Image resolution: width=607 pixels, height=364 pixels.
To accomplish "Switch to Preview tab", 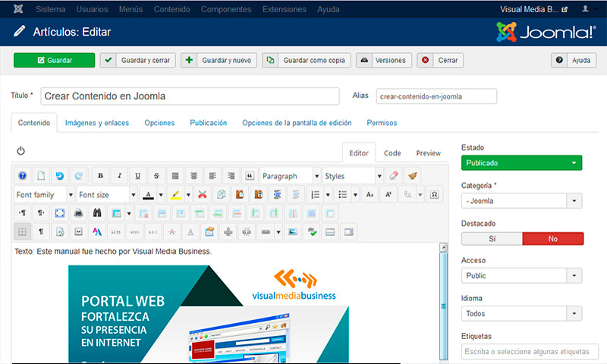I will click(x=428, y=152).
